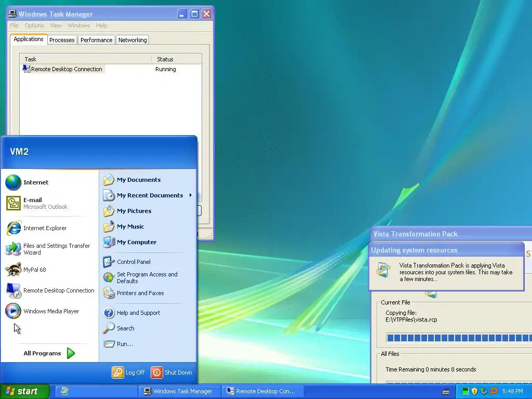Open Task Manager Options menu
The width and height of the screenshot is (532, 399).
click(34, 25)
